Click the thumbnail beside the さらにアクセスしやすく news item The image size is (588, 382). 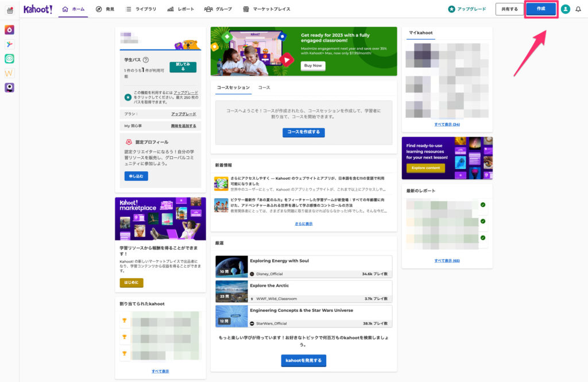point(221,184)
